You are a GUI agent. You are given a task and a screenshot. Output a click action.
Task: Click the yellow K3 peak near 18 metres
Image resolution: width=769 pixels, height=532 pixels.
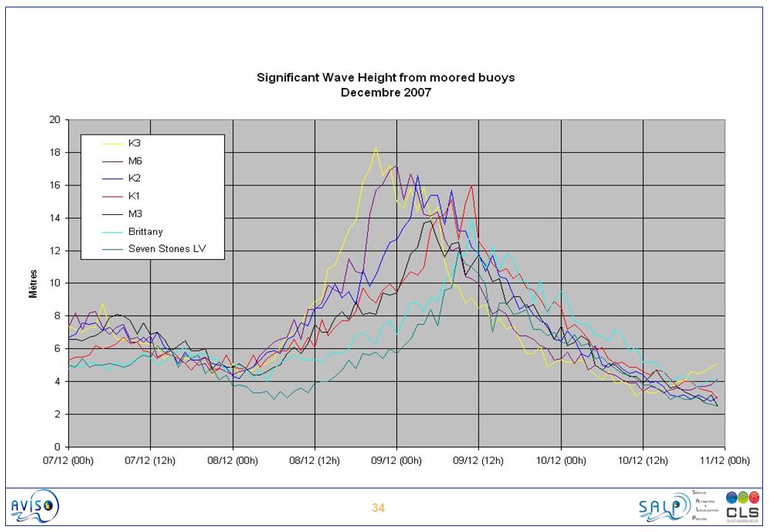click(x=376, y=148)
